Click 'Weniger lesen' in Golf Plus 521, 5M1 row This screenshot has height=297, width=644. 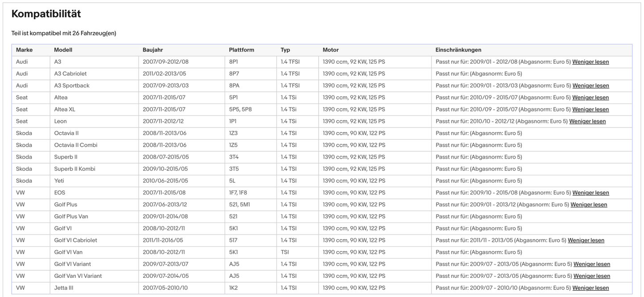589,205
